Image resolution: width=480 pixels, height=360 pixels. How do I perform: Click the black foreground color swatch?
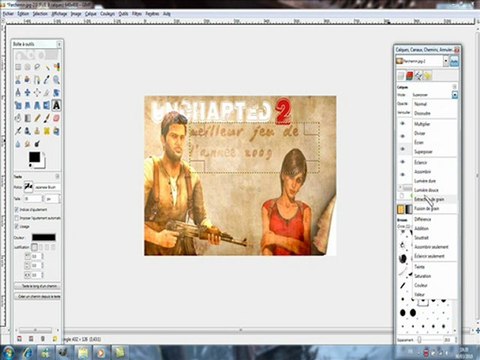click(x=35, y=157)
